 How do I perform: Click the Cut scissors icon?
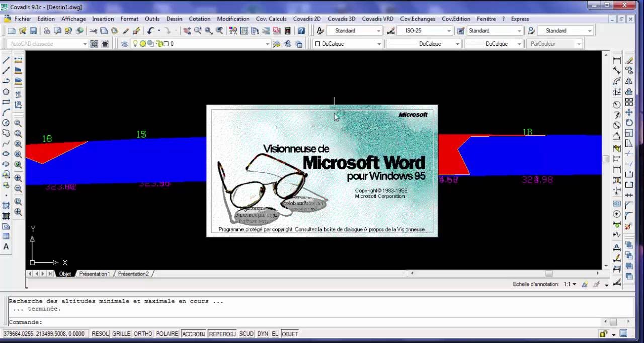click(x=93, y=31)
